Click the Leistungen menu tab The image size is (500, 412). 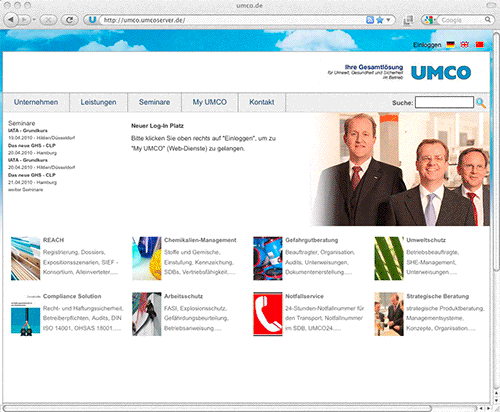point(98,102)
